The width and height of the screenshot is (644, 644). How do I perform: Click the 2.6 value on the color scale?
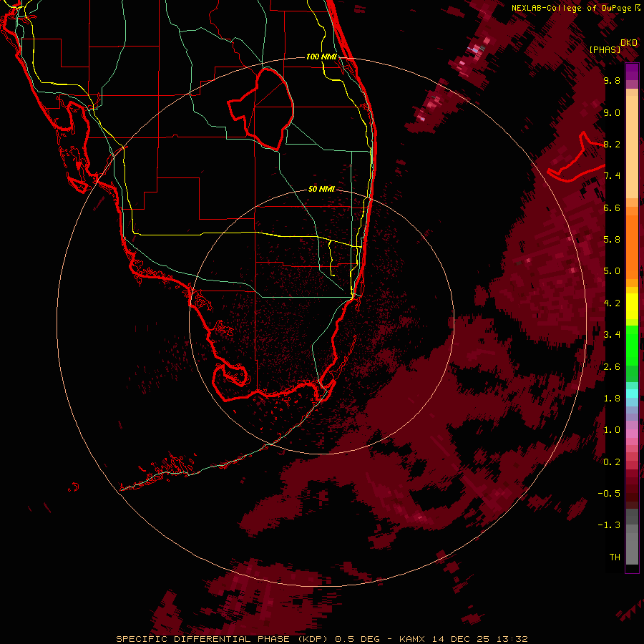[x=612, y=367]
